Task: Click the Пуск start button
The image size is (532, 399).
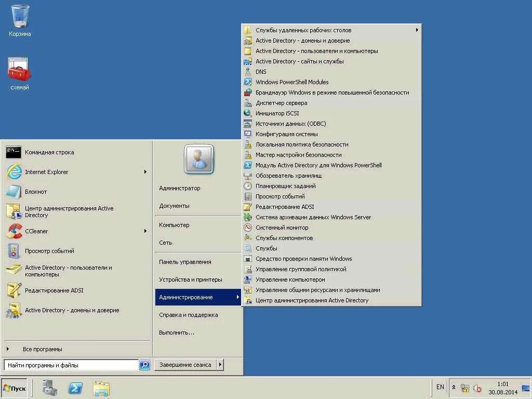Action: (x=14, y=388)
